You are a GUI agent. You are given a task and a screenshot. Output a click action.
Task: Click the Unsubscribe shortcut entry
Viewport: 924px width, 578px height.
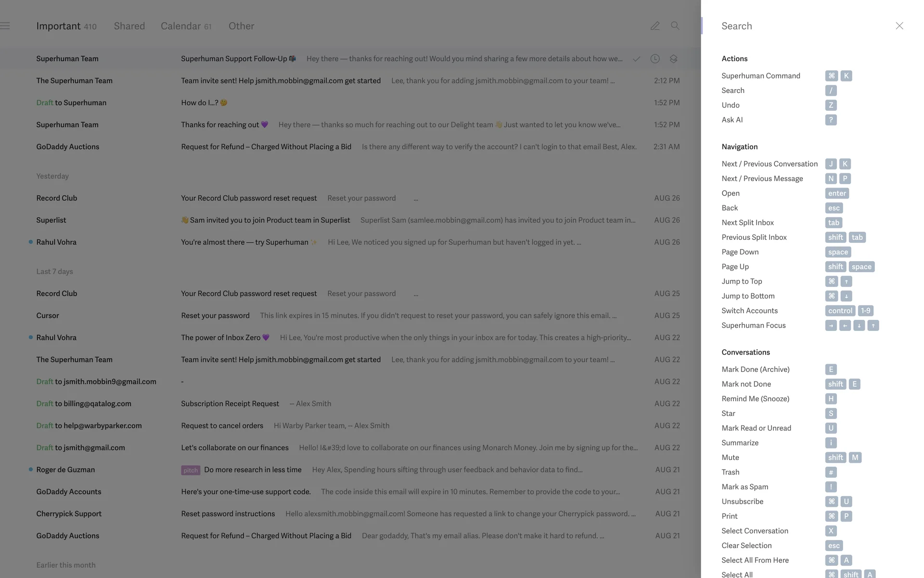pos(742,502)
